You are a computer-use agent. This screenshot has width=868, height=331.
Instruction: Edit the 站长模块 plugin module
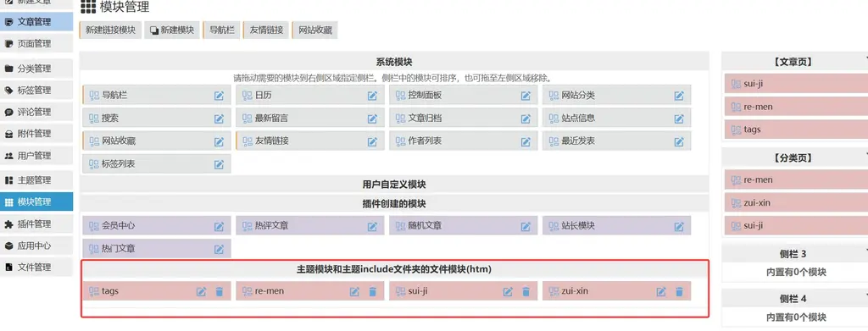pos(679,226)
